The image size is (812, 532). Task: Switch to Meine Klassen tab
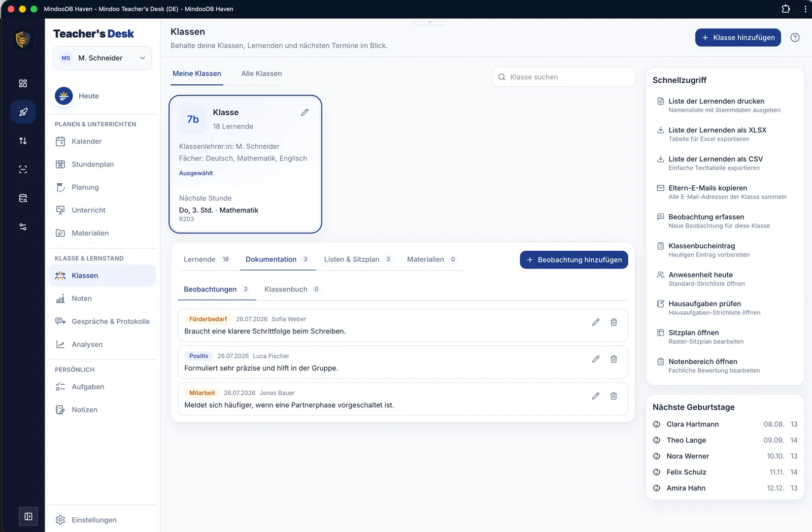click(197, 74)
